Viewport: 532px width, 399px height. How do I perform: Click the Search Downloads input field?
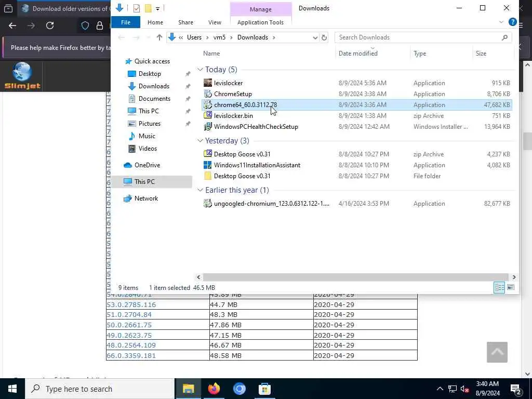click(417, 37)
